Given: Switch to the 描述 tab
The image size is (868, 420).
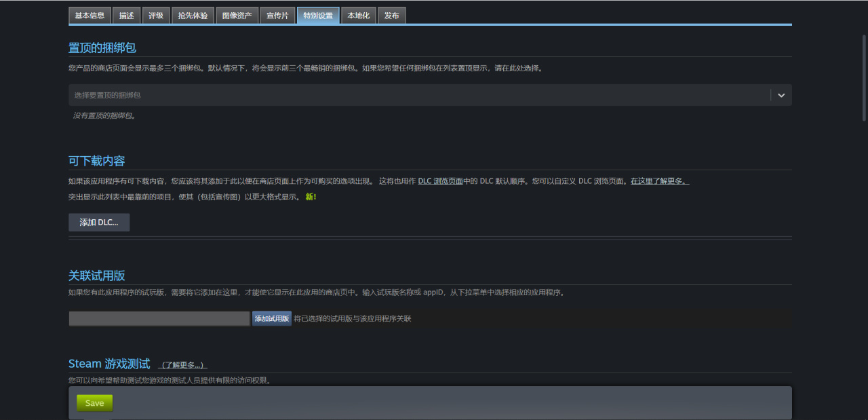Looking at the screenshot, I should click(x=126, y=16).
